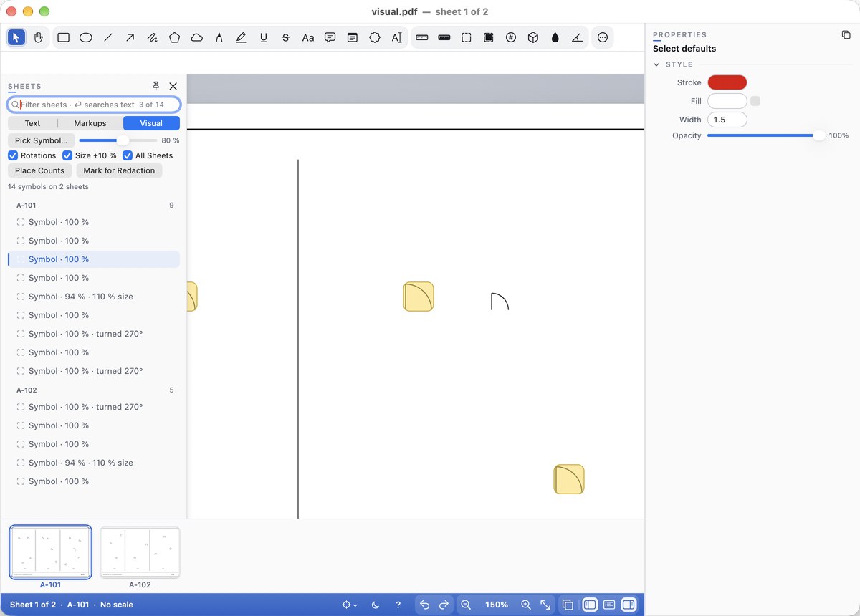Click the Pick Symbol... button
This screenshot has height=616, width=860.
(41, 140)
